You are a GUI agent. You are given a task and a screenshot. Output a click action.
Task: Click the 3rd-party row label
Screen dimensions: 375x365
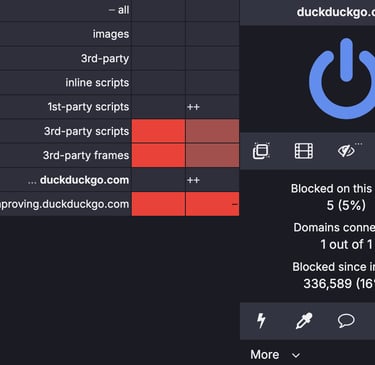(x=105, y=58)
